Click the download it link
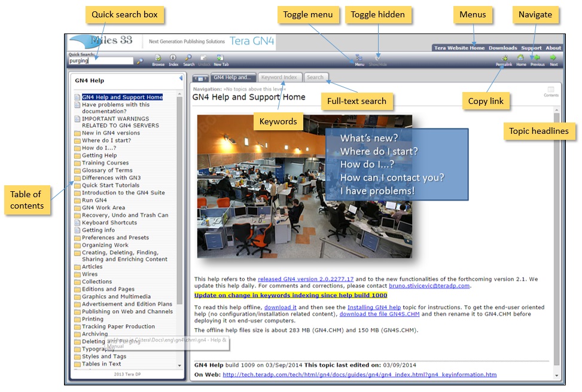582x392 pixels. point(281,307)
